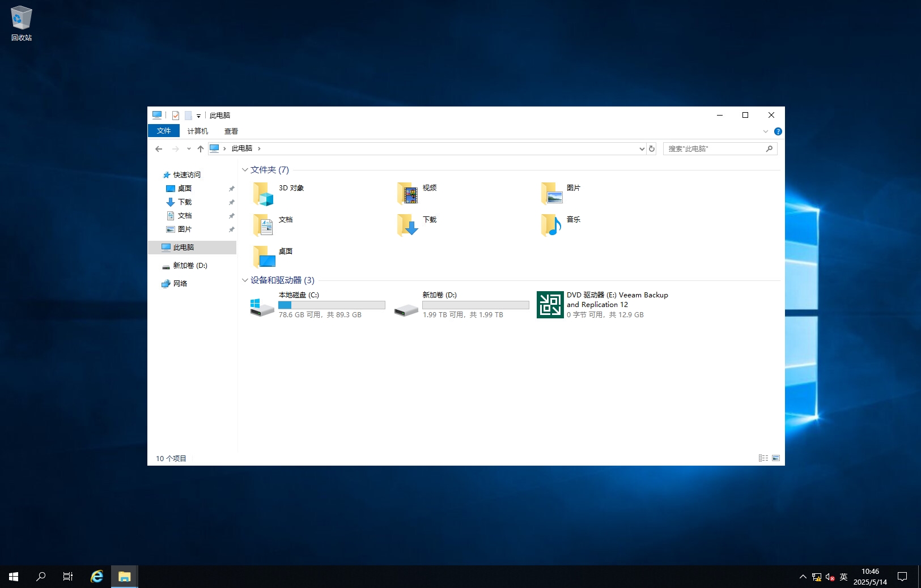Screen dimensions: 921x588
Task: Open the Recycle Bin on desktop
Action: [21, 19]
